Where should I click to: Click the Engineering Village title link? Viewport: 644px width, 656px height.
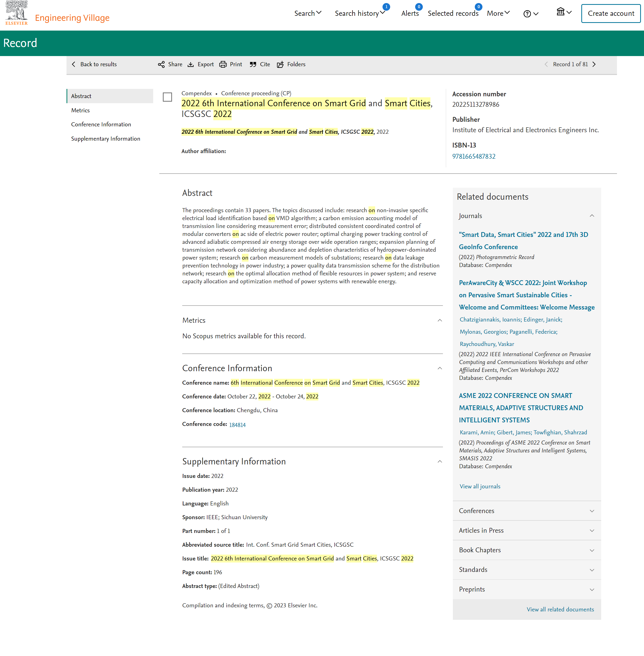point(72,18)
